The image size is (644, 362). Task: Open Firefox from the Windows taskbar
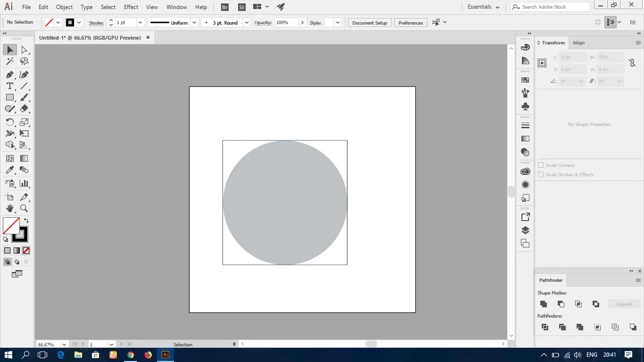(148, 354)
